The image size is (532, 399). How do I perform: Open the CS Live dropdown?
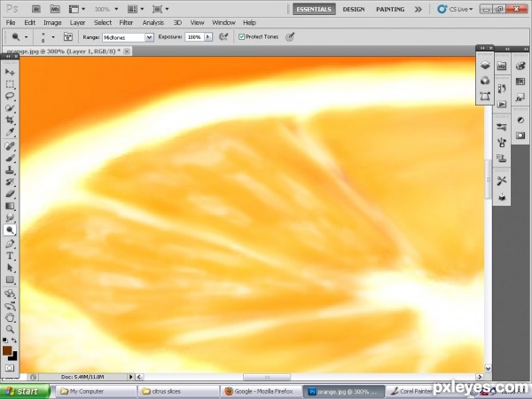click(455, 9)
